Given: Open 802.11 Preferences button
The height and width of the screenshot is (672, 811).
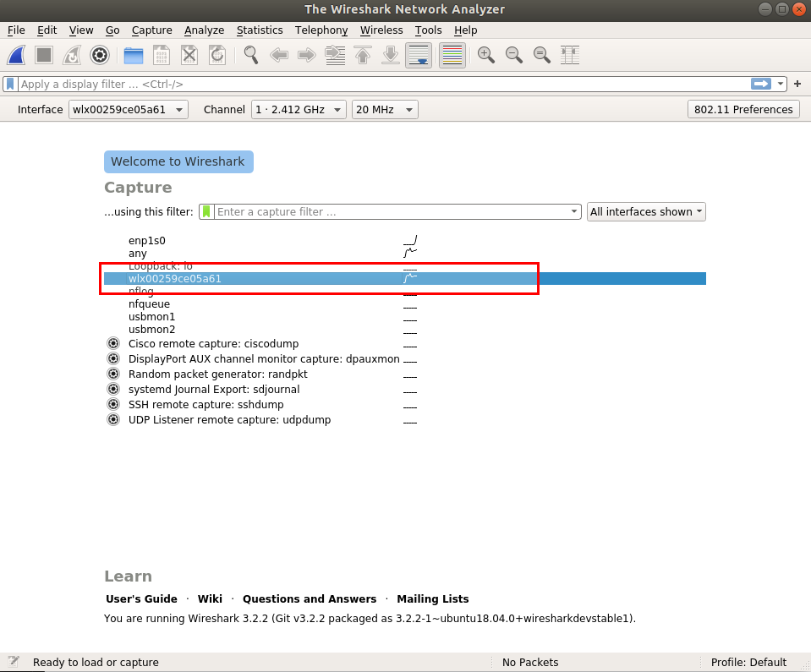Looking at the screenshot, I should [x=743, y=110].
